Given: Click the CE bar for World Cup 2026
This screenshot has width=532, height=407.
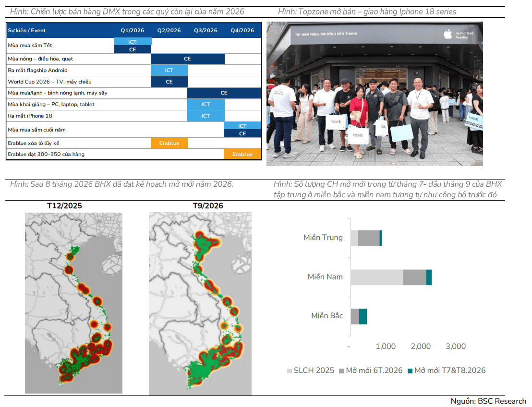Looking at the screenshot, I should coord(169,82).
